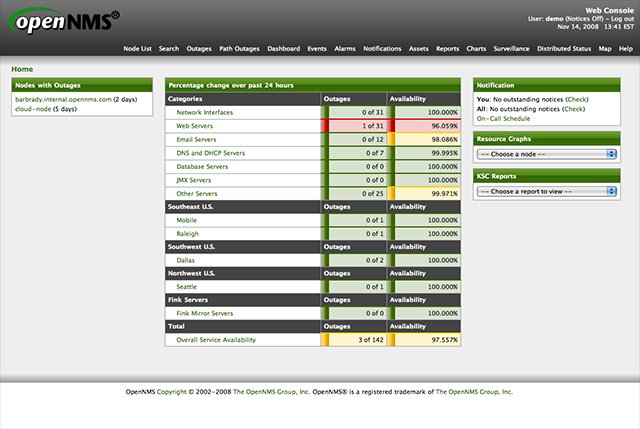The height and width of the screenshot is (429, 640).
Task: Click the 97.557% overall availability cell
Action: (x=424, y=340)
